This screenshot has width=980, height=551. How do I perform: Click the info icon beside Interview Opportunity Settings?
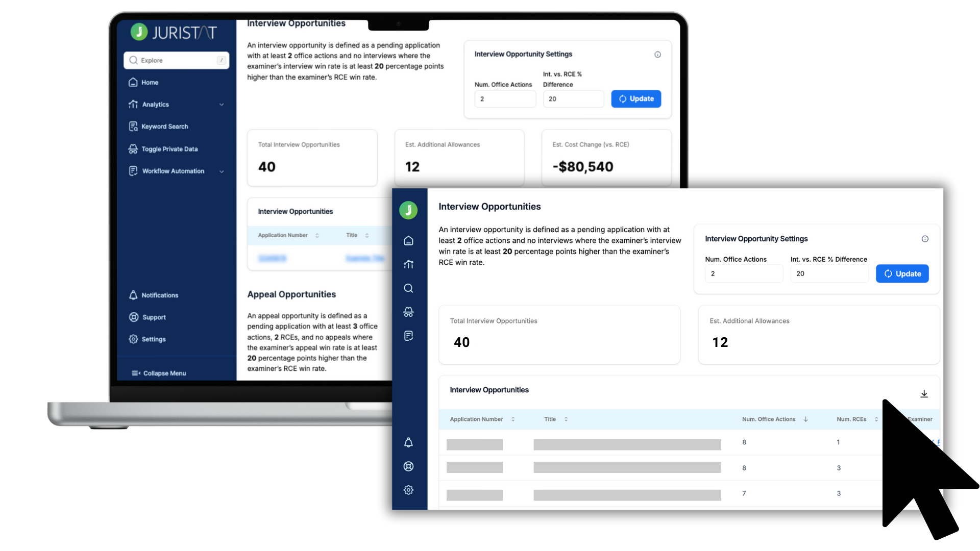tap(925, 238)
